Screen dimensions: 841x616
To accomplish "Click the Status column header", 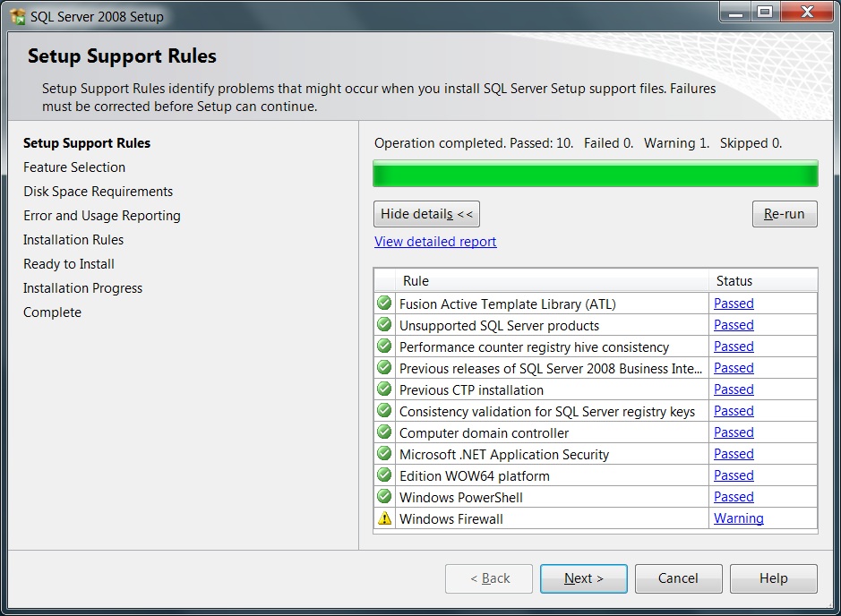I will pyautogui.click(x=762, y=281).
